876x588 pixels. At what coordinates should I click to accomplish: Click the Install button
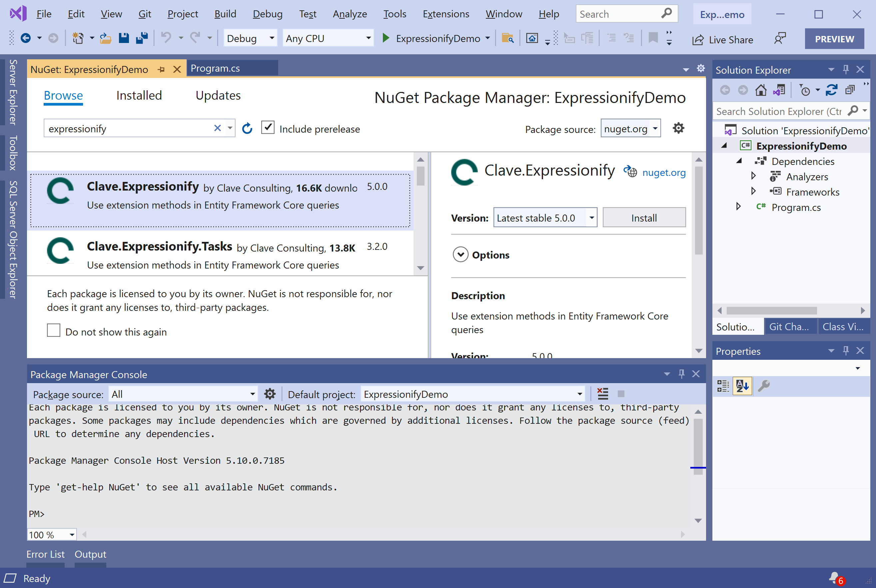643,218
